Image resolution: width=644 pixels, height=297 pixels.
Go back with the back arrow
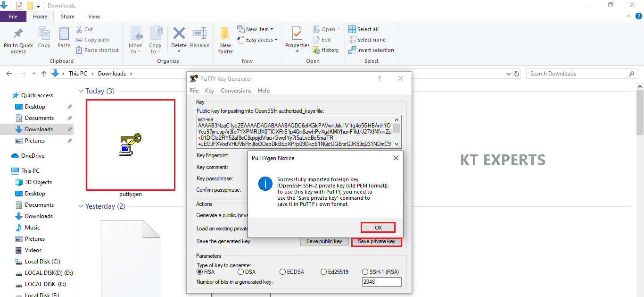pos(9,74)
